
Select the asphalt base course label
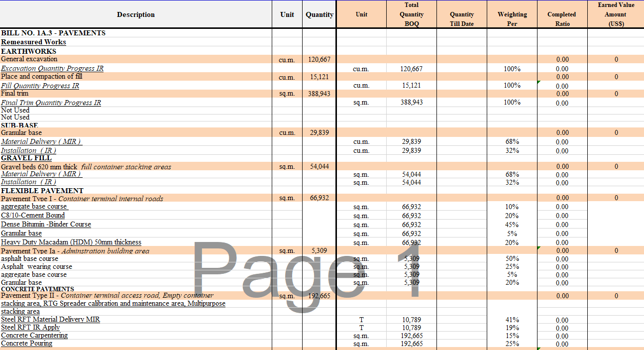tap(30, 258)
